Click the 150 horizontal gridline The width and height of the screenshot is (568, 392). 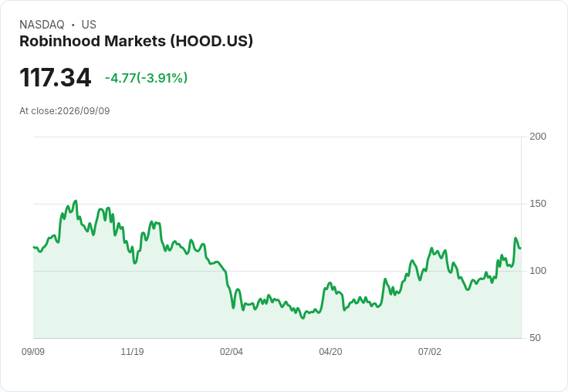pos(277,204)
